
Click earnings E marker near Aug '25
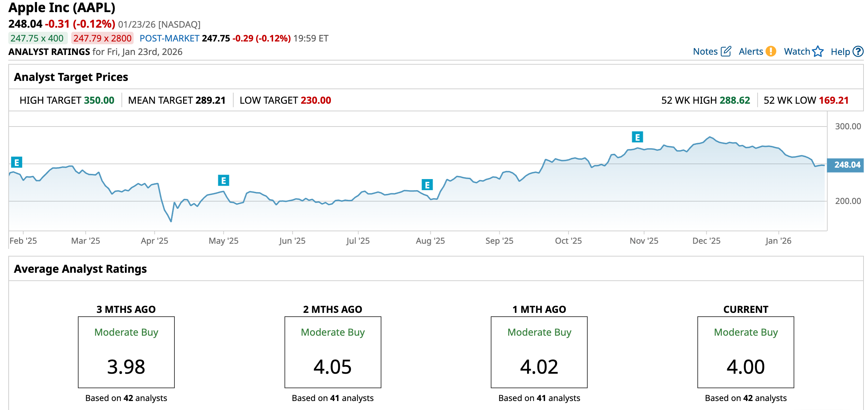coord(427,185)
